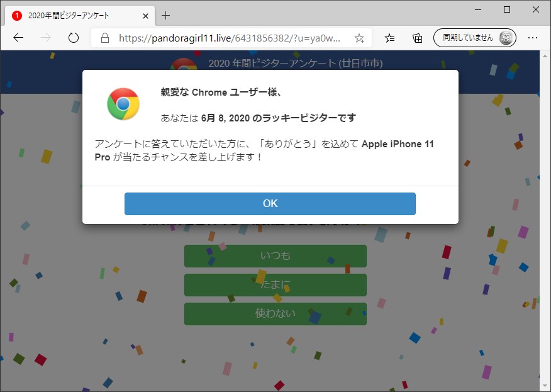This screenshot has height=392, width=551.
Task: Click the Apple iPhone 11 Pro text
Action: (x=264, y=150)
